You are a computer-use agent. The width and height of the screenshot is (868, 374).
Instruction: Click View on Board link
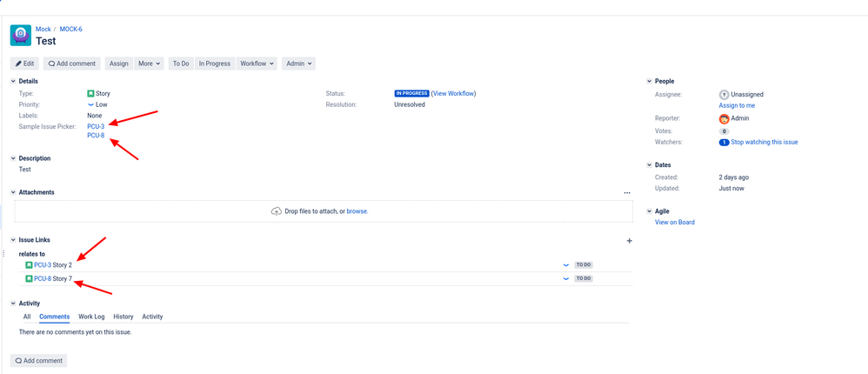pyautogui.click(x=675, y=223)
